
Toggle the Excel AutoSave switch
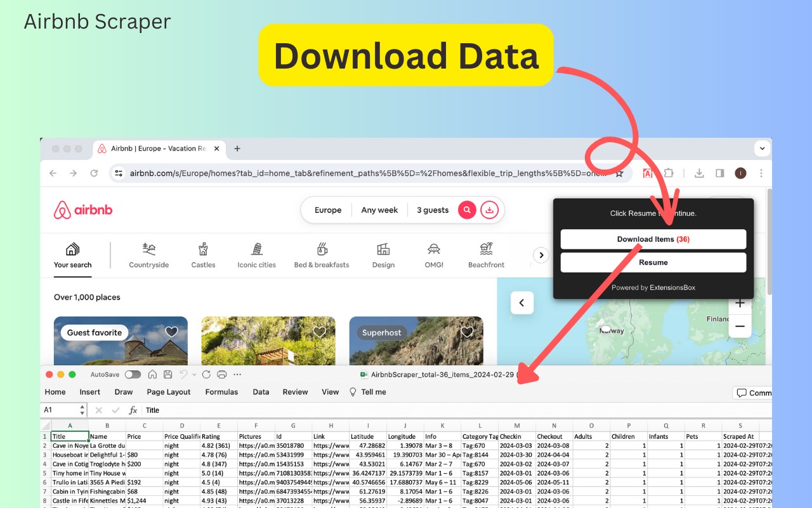pos(133,375)
